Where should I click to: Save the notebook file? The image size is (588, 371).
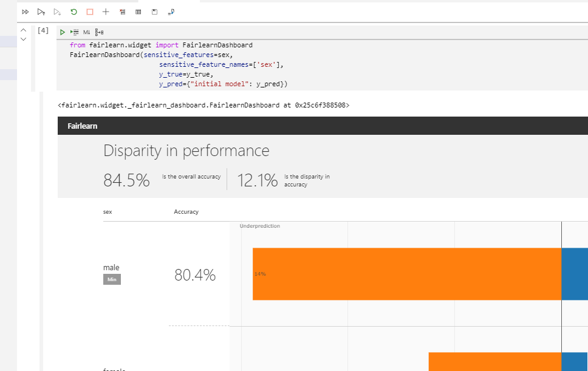coord(154,12)
